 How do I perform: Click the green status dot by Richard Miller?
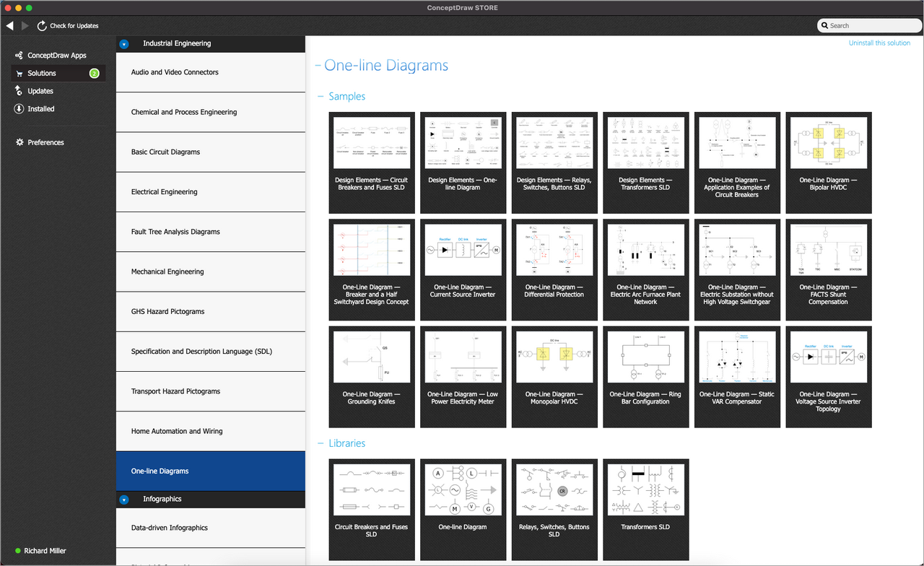pos(18,551)
